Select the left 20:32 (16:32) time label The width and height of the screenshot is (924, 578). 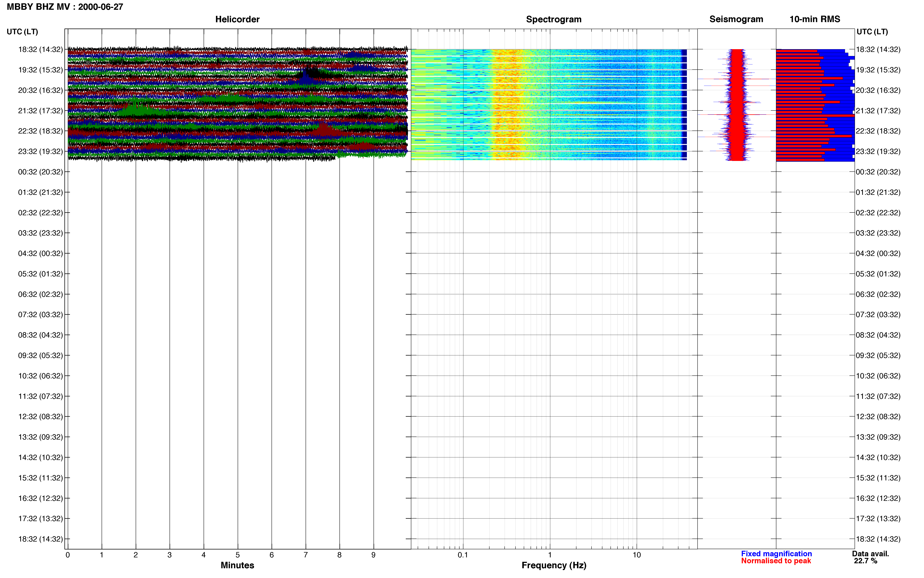coord(41,90)
